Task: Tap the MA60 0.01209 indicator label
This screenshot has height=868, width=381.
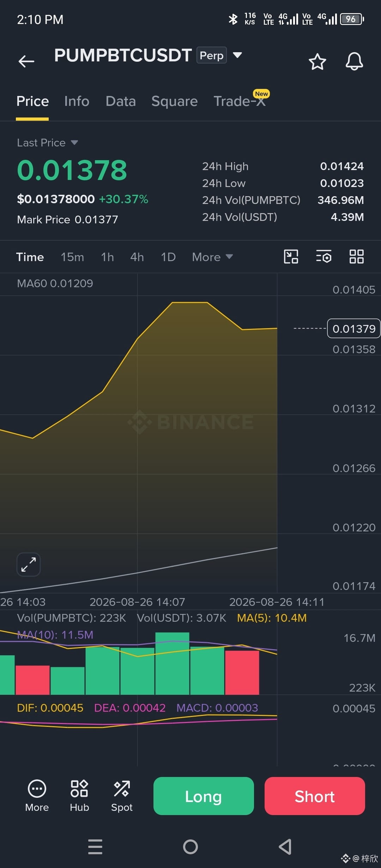Action: (55, 283)
